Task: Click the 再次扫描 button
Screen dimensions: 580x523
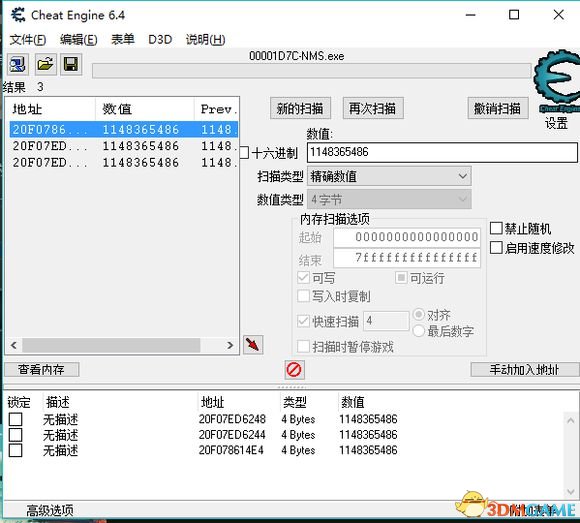Action: [x=373, y=108]
